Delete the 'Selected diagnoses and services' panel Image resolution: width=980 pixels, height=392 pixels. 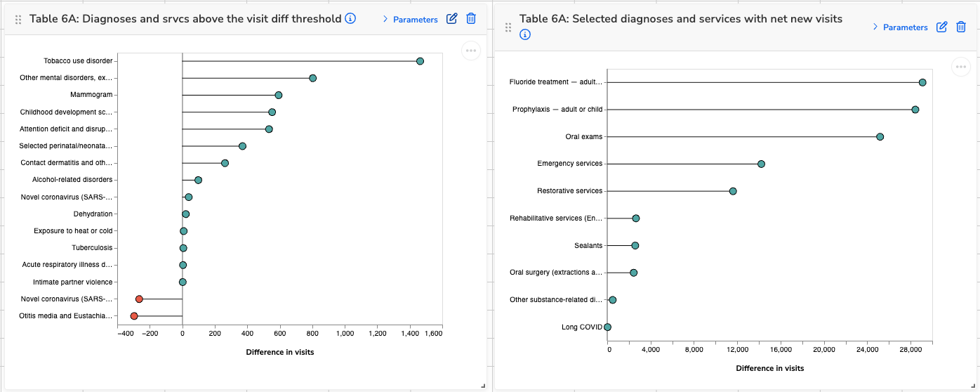click(x=961, y=27)
